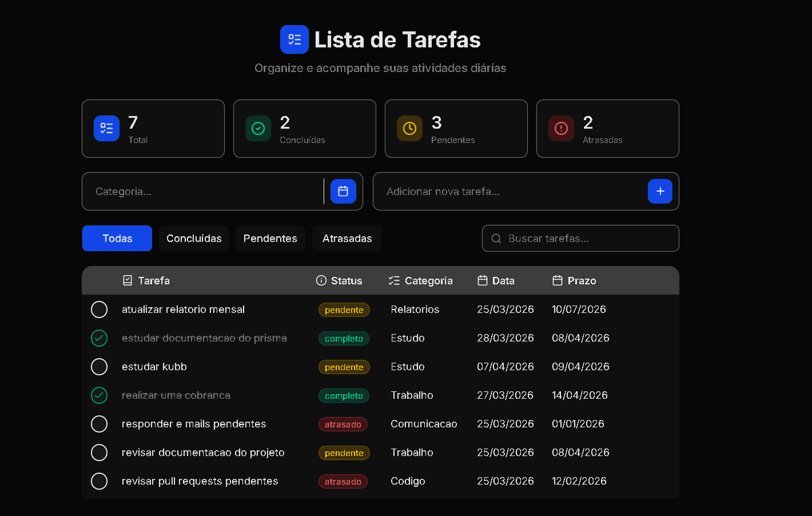Image resolution: width=812 pixels, height=516 pixels.
Task: Mark 'estudar kubb' as complete
Action: click(x=99, y=367)
